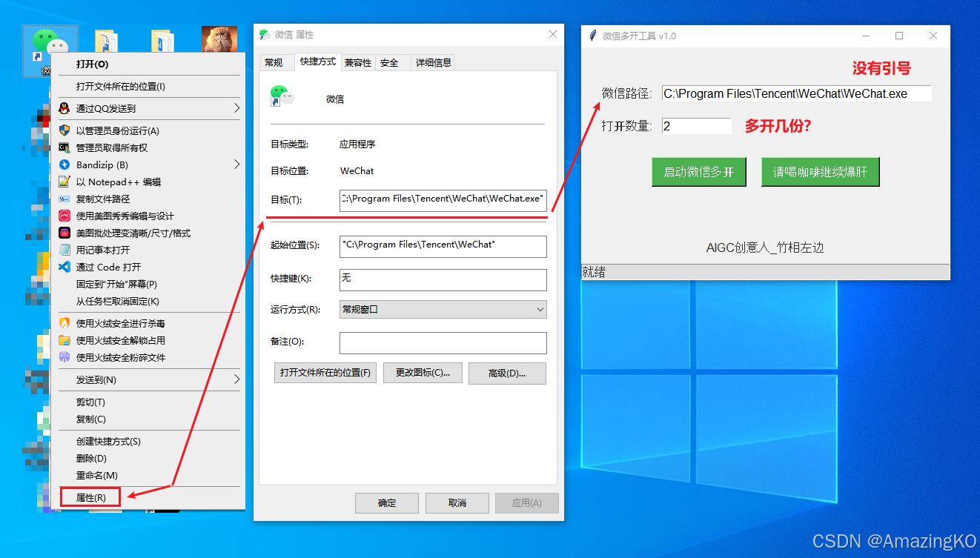Click the notepad icon beside 用记事本打开
The height and width of the screenshot is (558, 980).
point(64,250)
